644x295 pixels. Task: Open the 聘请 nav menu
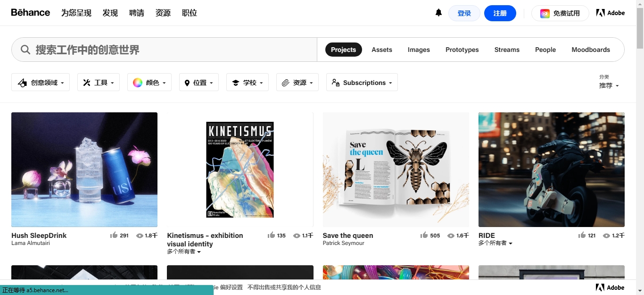pos(137,13)
